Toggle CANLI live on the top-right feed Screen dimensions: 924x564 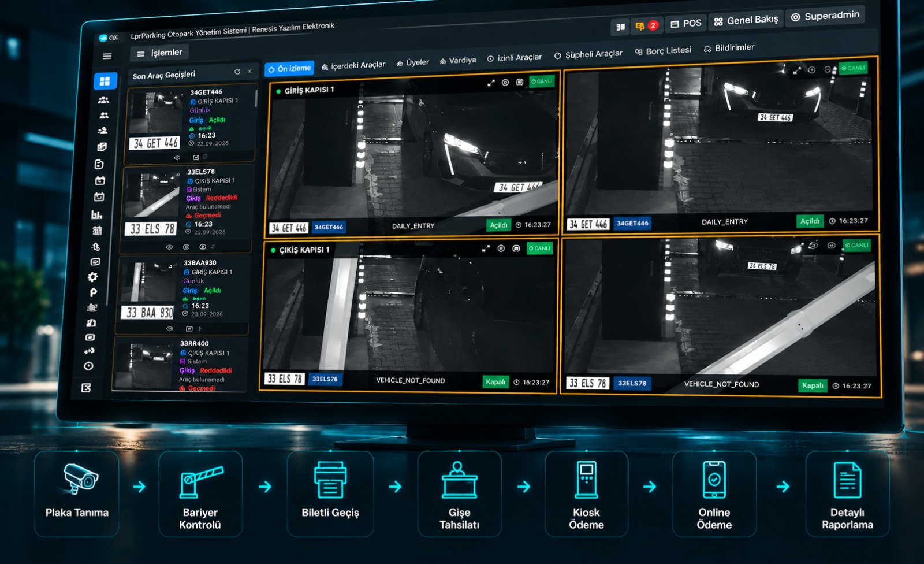point(853,68)
